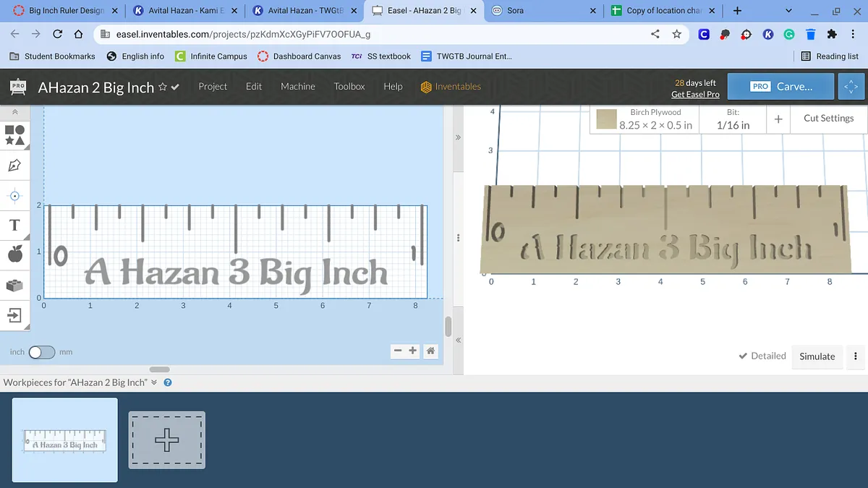Click the home reset view icon
The image size is (868, 488).
(x=430, y=351)
